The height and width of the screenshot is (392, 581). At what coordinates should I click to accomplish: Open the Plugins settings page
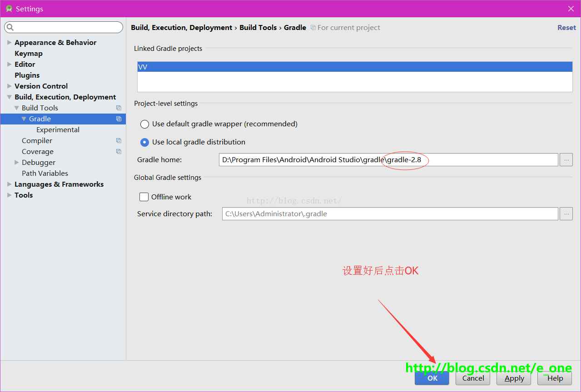(x=27, y=75)
